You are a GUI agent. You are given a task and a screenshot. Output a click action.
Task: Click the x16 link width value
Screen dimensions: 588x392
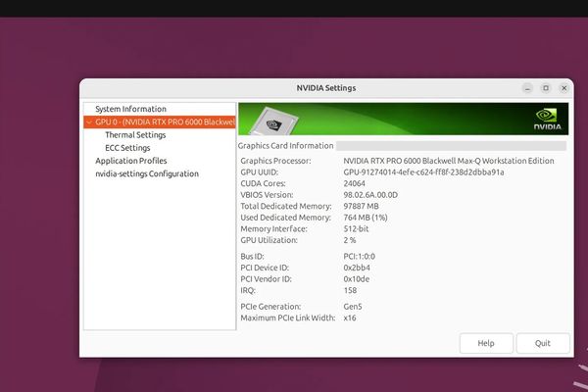350,318
